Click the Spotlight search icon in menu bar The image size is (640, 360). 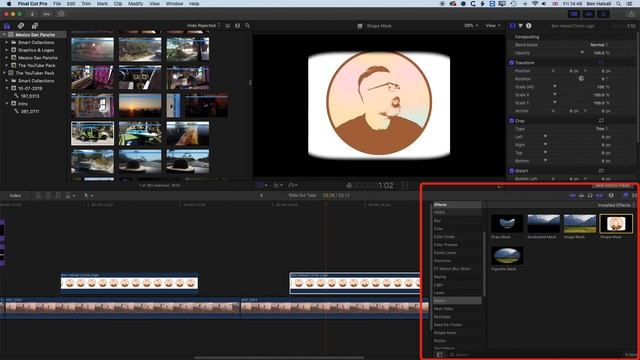point(619,4)
